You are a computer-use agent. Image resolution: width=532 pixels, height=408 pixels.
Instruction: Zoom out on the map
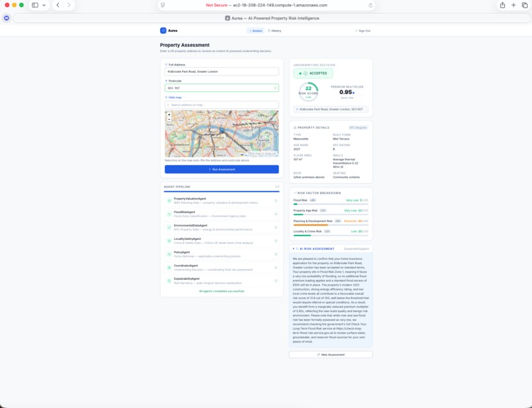pyautogui.click(x=169, y=119)
